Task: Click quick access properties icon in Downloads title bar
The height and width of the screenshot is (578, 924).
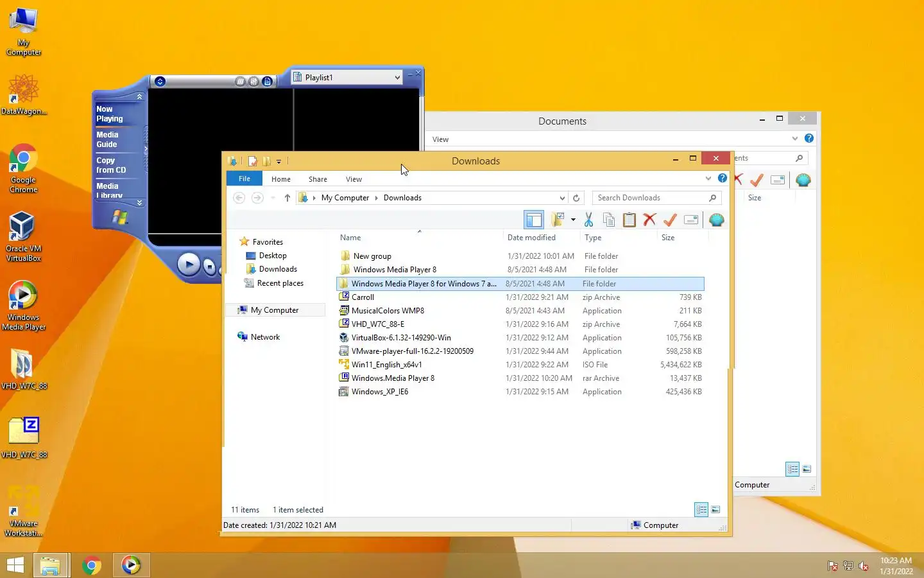Action: (253, 161)
